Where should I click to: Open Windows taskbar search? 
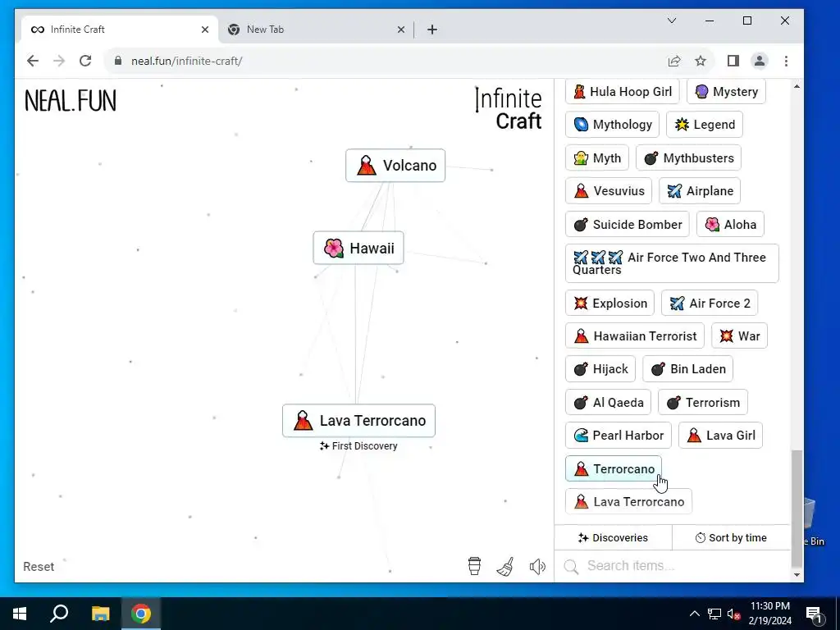pyautogui.click(x=59, y=614)
